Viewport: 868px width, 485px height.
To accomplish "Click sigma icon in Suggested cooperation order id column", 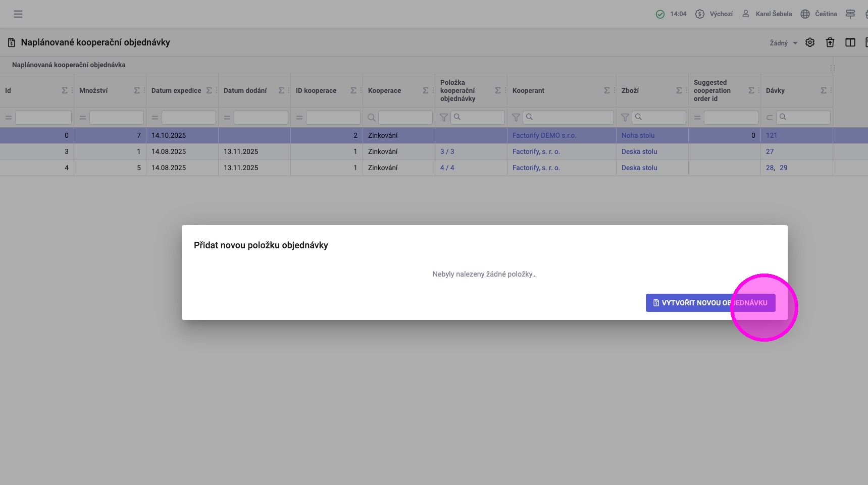I will pos(751,91).
